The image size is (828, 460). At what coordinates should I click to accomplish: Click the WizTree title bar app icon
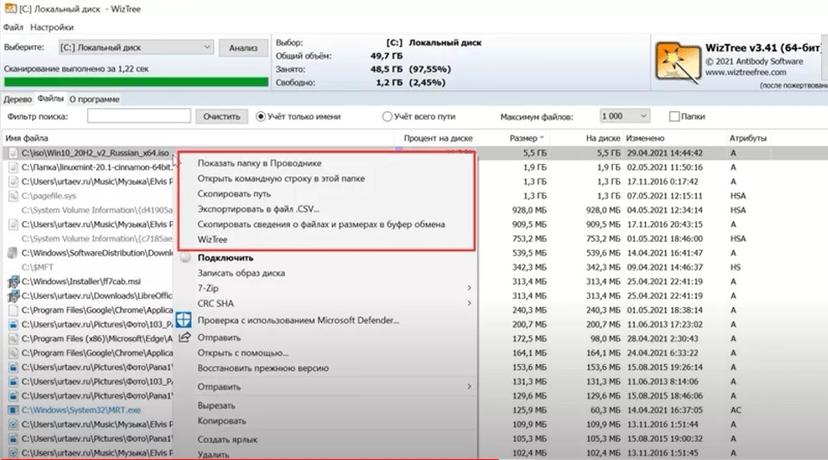(x=10, y=8)
